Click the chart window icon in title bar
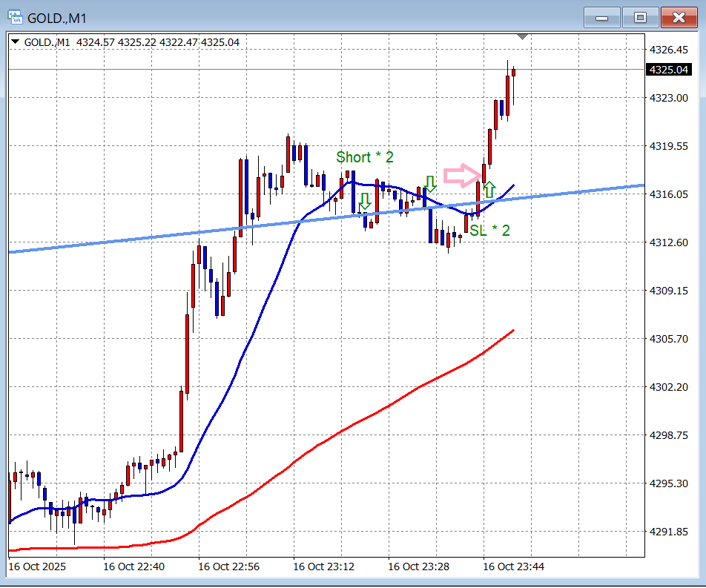Screen dimensions: 706x588 pyautogui.click(x=15, y=18)
